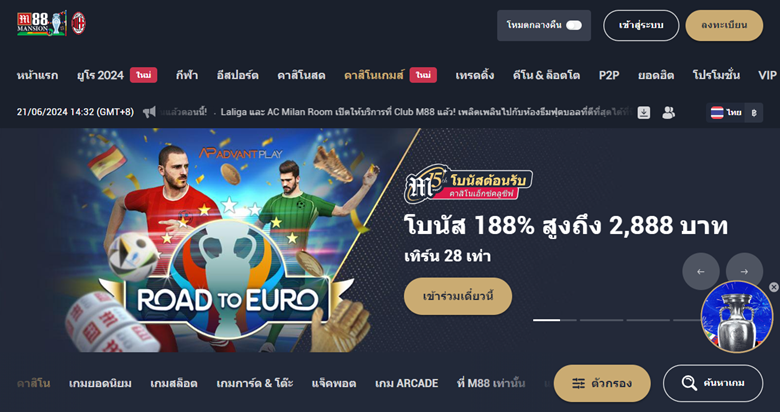Open the download app icon
Screen dimensions: 780x412
point(644,112)
